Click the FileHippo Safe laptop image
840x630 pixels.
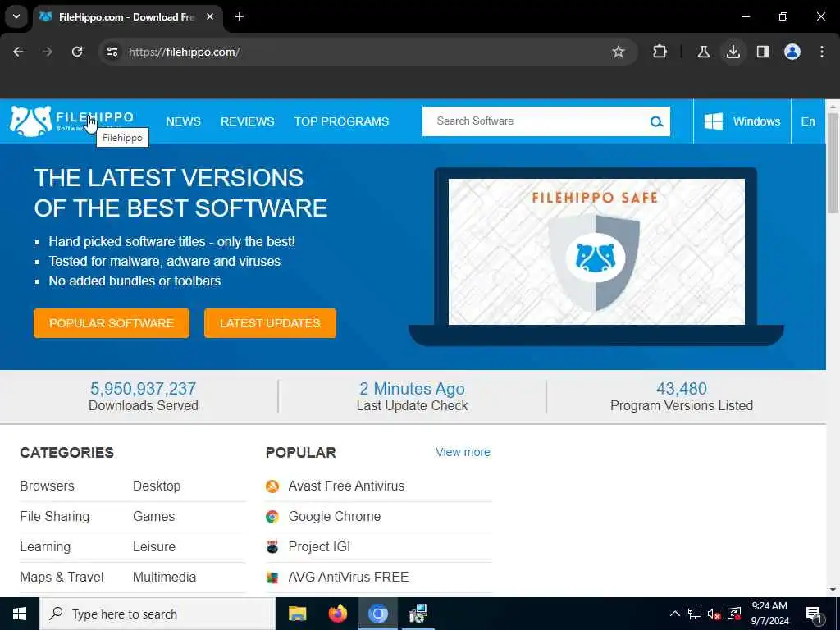click(x=596, y=257)
